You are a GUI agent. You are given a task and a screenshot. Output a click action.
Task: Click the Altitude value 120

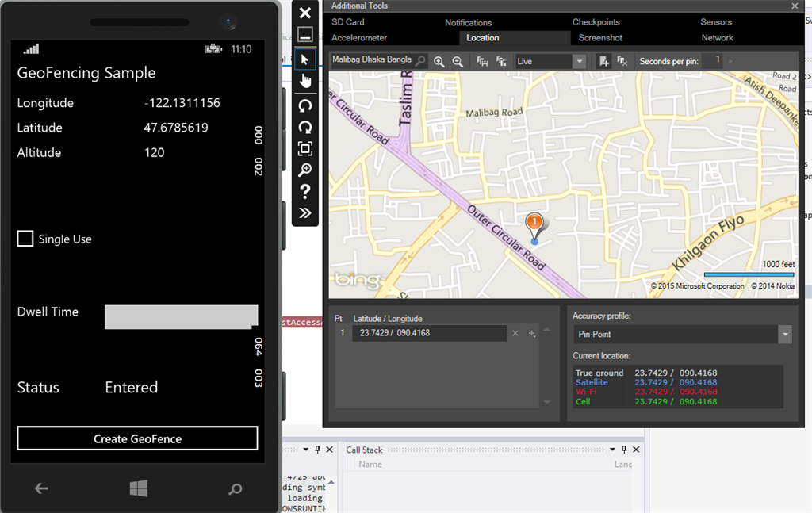155,152
